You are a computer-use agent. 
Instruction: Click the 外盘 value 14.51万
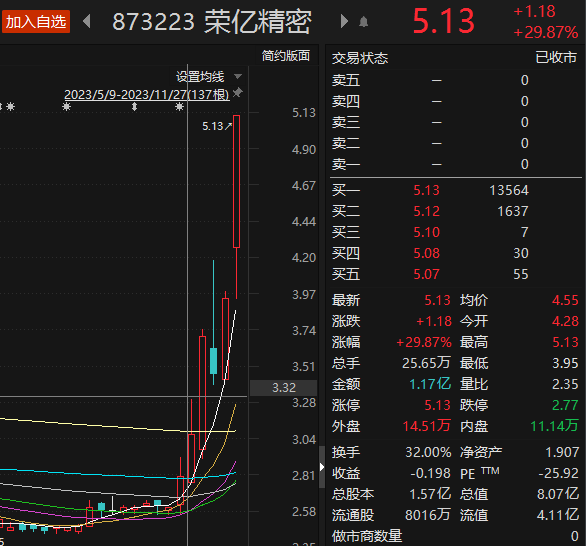point(426,426)
